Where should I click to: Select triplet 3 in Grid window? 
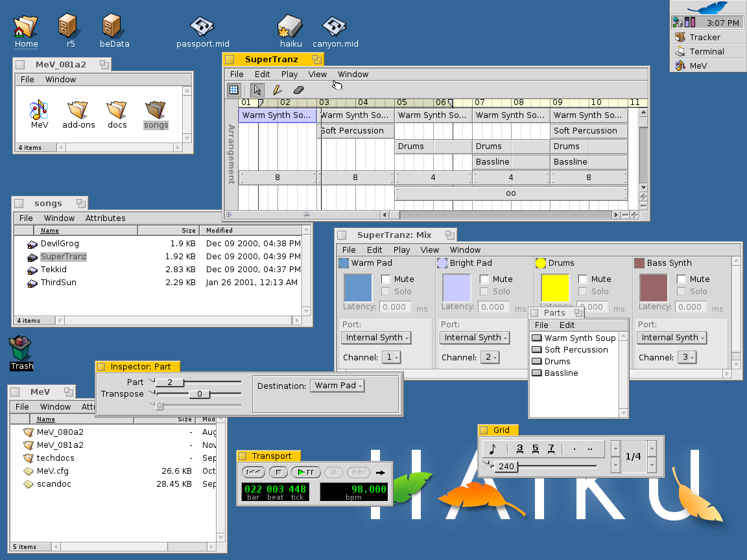[520, 449]
